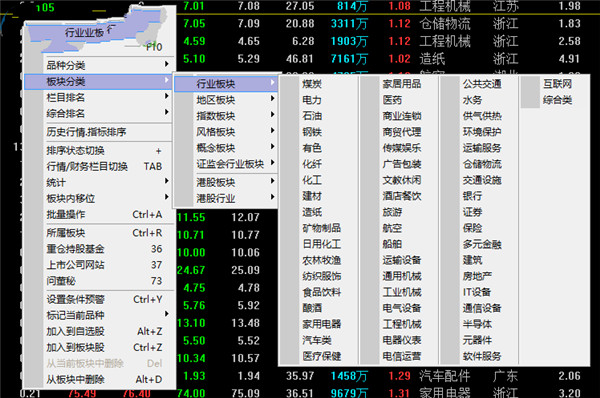Click 医药 in the sector list
The width and height of the screenshot is (600, 398).
point(392,100)
